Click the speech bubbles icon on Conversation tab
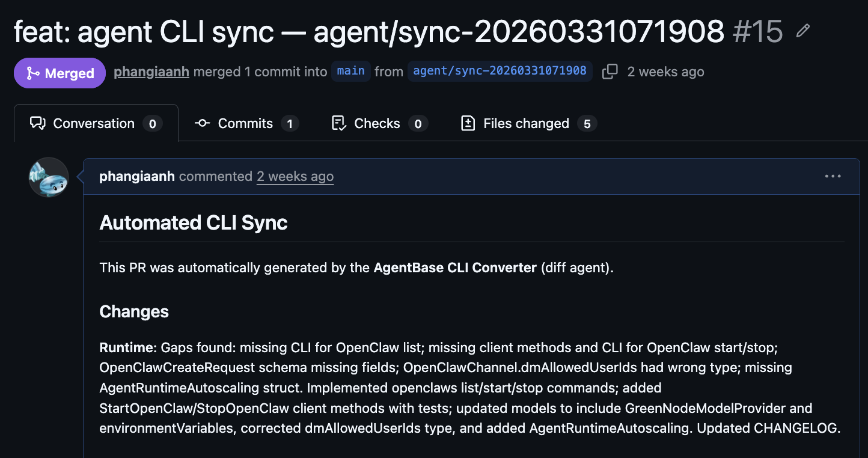 [x=38, y=123]
